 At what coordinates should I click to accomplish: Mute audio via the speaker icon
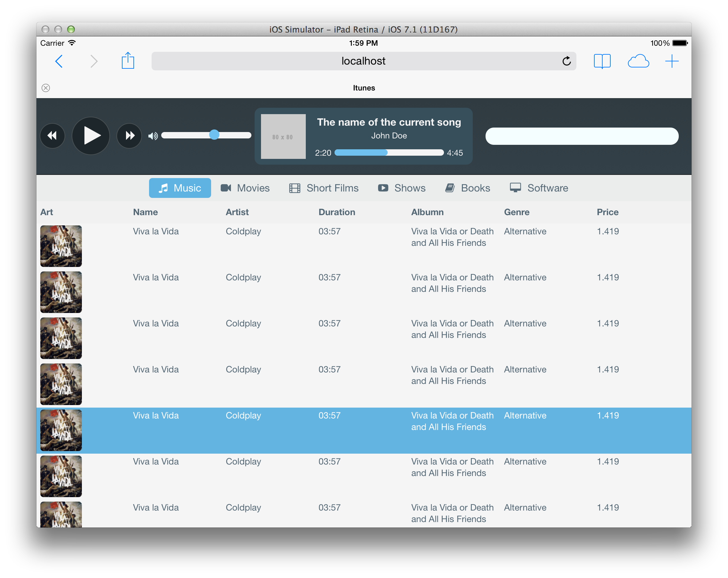click(153, 136)
